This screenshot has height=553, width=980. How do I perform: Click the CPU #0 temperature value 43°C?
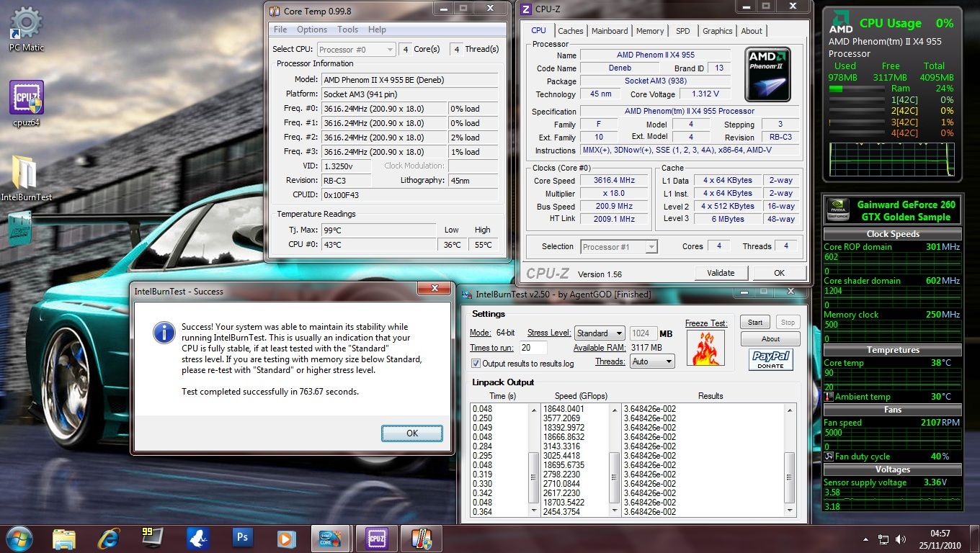[378, 244]
